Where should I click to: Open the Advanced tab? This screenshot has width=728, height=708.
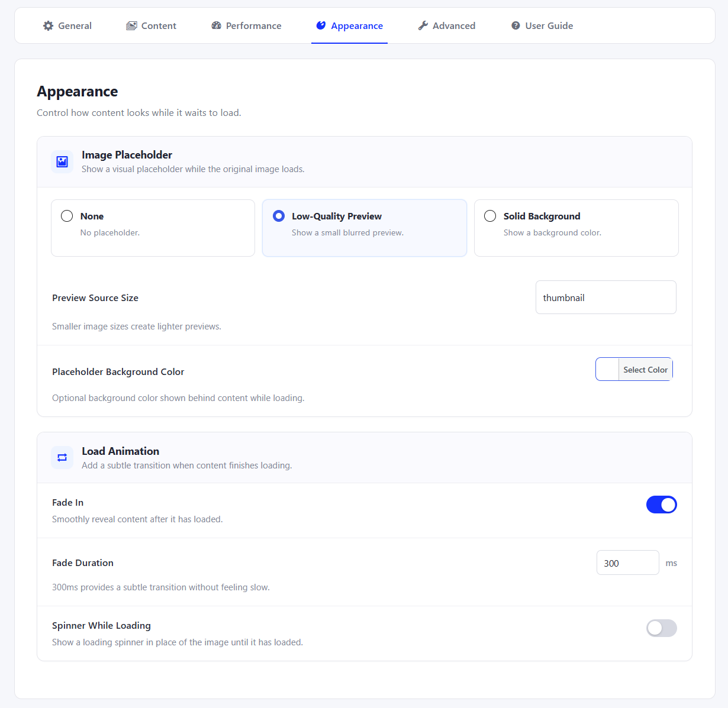(447, 25)
